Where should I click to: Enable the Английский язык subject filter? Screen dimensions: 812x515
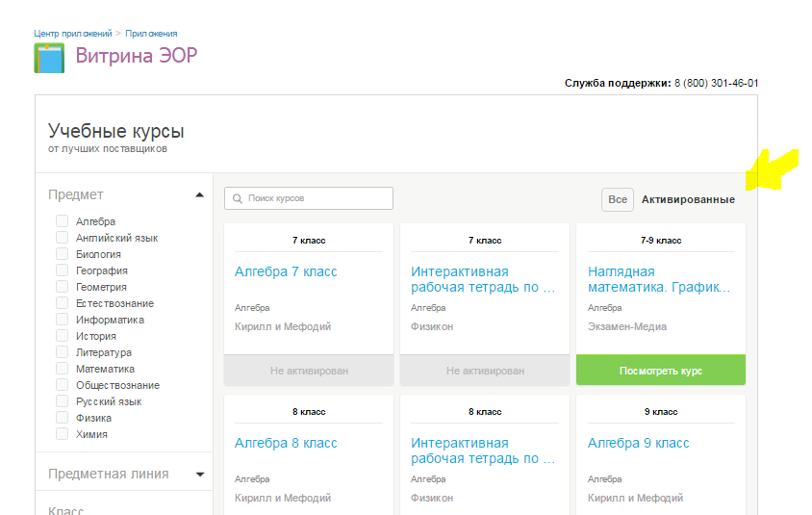(x=63, y=238)
